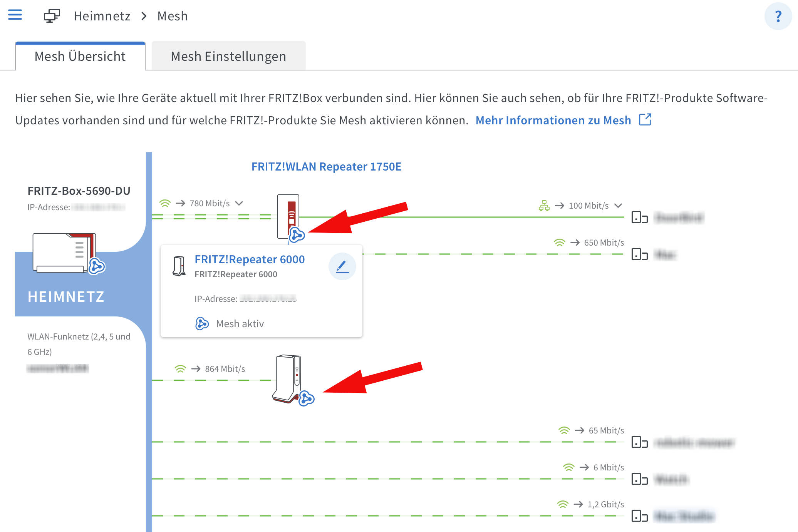Go to Heimnetz in the breadcrumb

coord(102,16)
